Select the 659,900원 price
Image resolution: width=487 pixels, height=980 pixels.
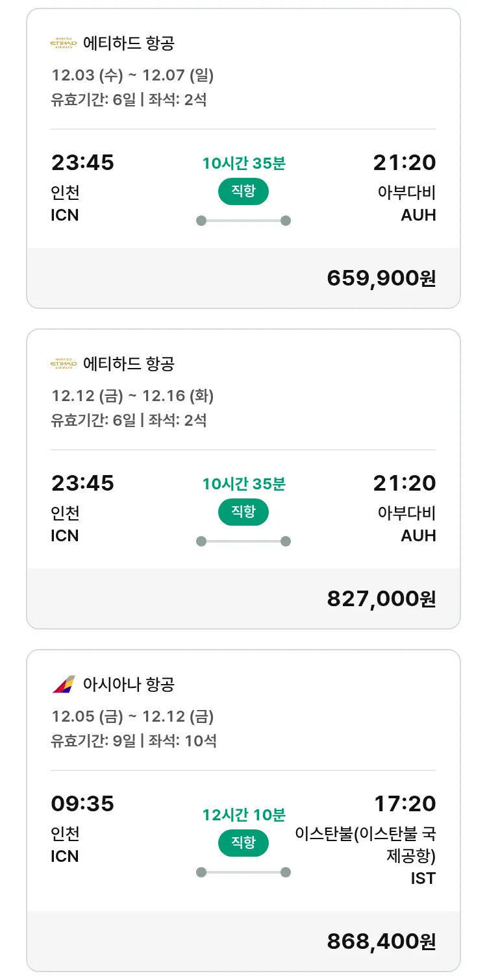[x=381, y=278]
